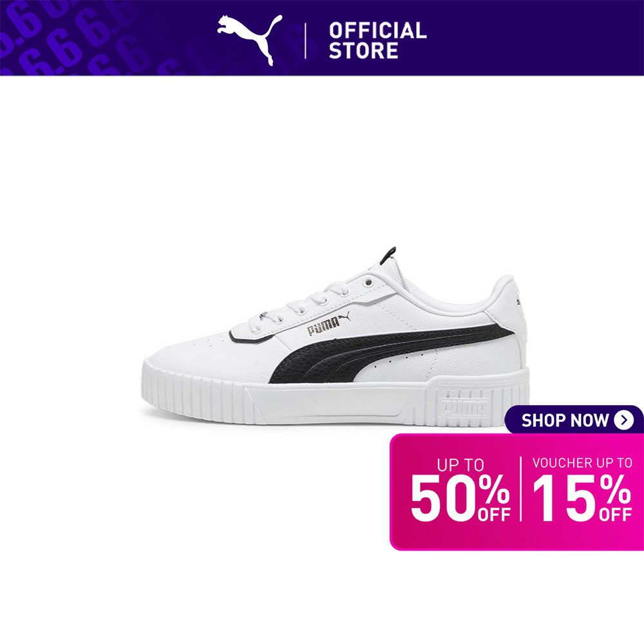Click the voucher up to 15% off label
Screen dimensions: 644x644
pos(582,489)
